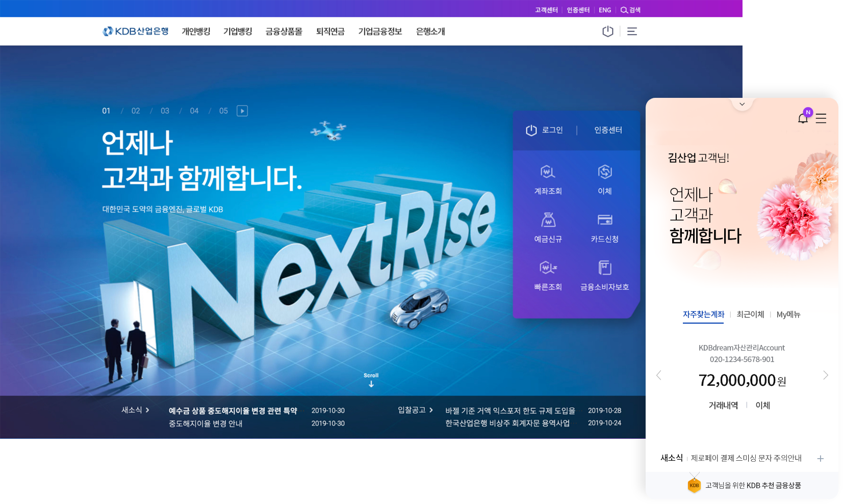Click the 2019-10-28 date
This screenshot has width=843, height=504.
coord(604,410)
